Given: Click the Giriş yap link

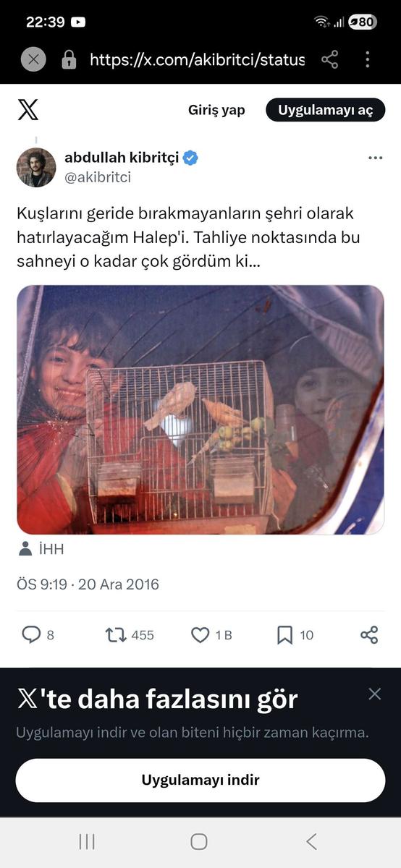Looking at the screenshot, I should point(216,110).
